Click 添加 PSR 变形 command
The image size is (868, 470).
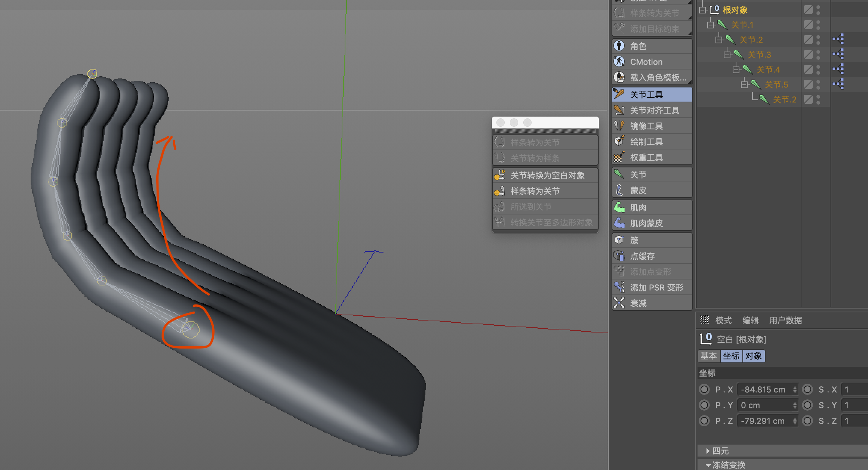[656, 288]
